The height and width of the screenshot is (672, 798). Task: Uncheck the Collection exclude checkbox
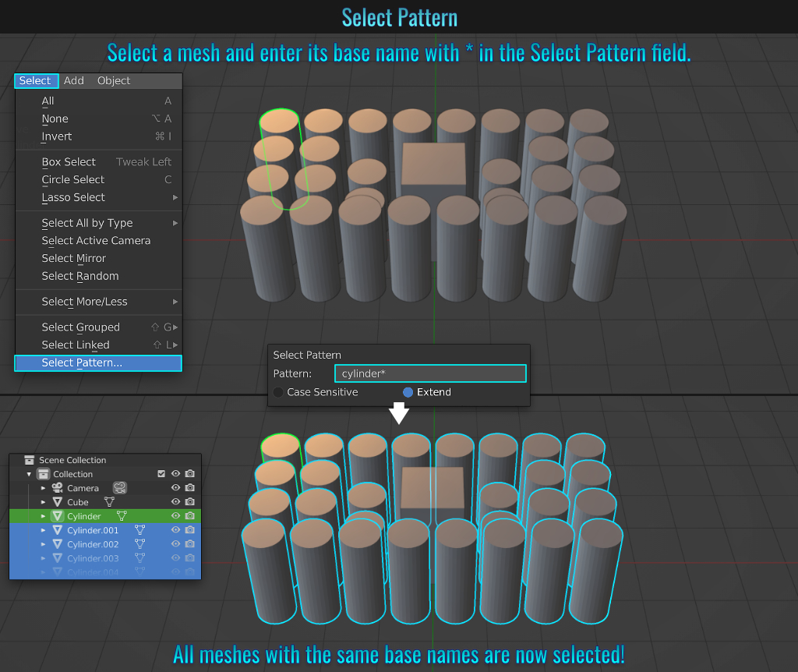[x=161, y=473]
